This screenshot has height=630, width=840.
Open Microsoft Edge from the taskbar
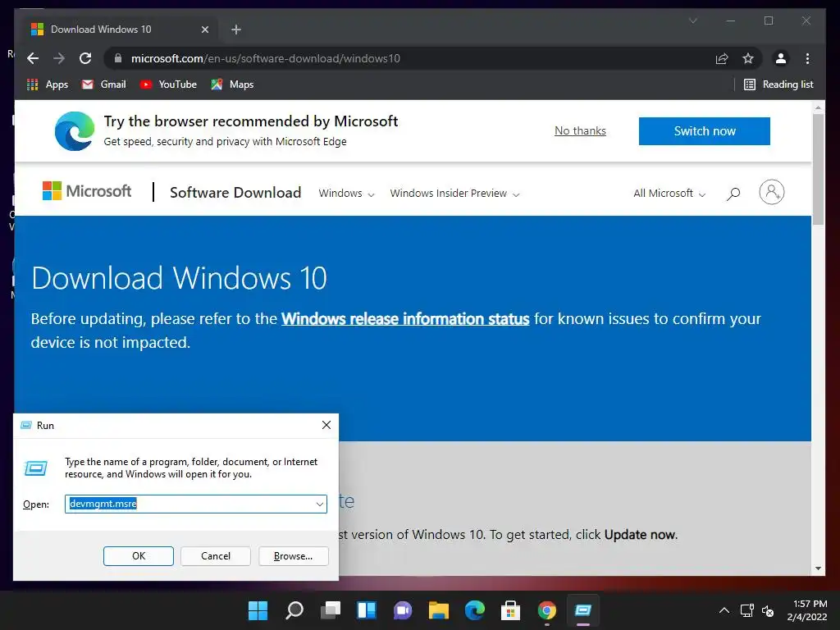(475, 610)
